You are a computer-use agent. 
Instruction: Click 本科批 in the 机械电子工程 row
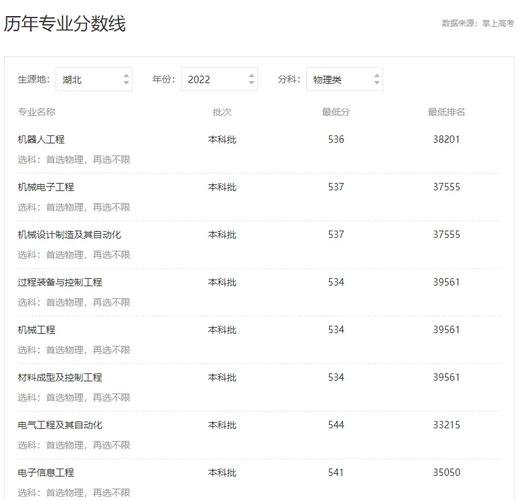click(222, 187)
